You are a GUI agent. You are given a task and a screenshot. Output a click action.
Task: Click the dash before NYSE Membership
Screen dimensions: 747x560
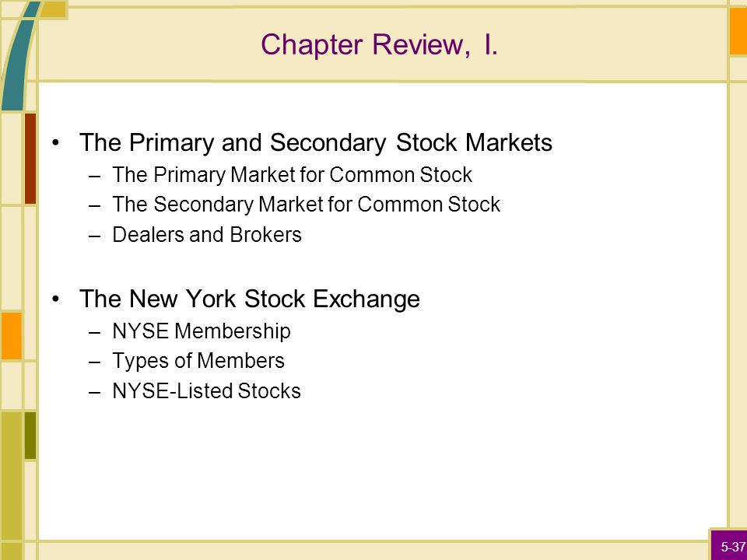pos(94,331)
